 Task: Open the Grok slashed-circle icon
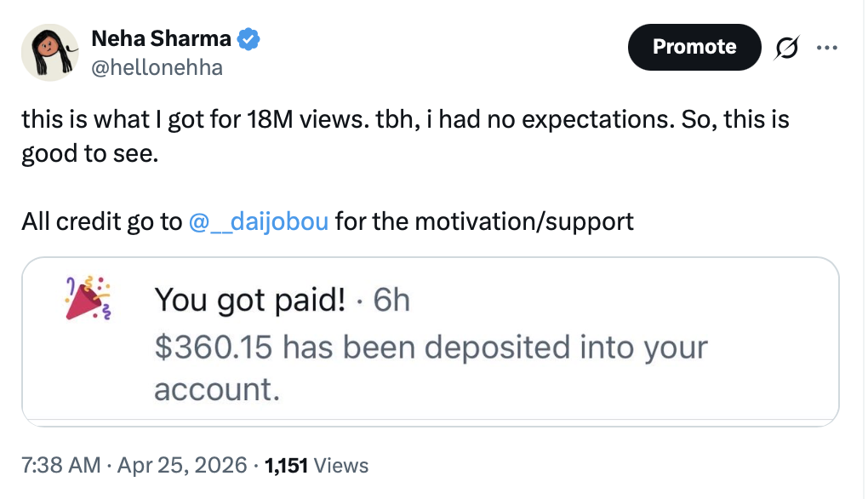(788, 47)
